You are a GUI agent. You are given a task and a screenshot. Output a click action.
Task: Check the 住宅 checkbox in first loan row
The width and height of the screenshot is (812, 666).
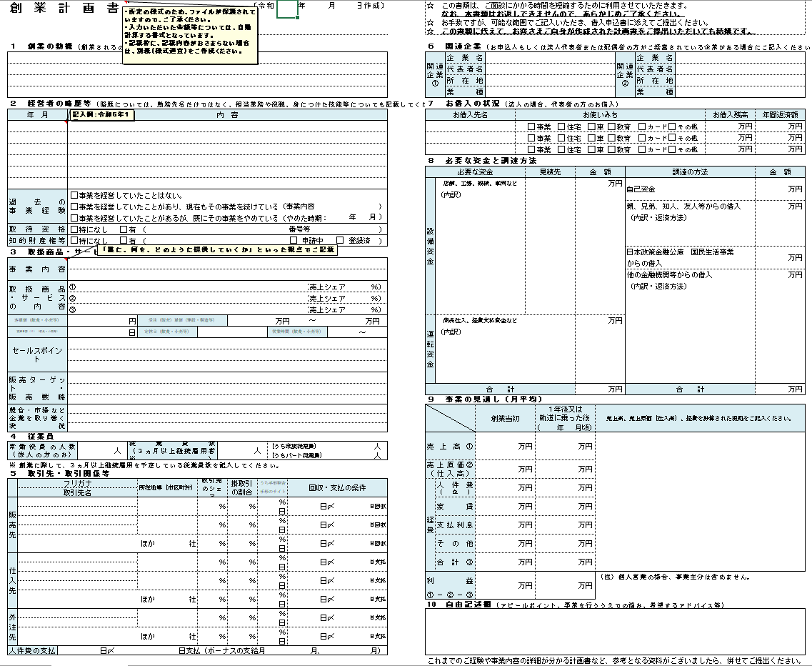(x=560, y=126)
